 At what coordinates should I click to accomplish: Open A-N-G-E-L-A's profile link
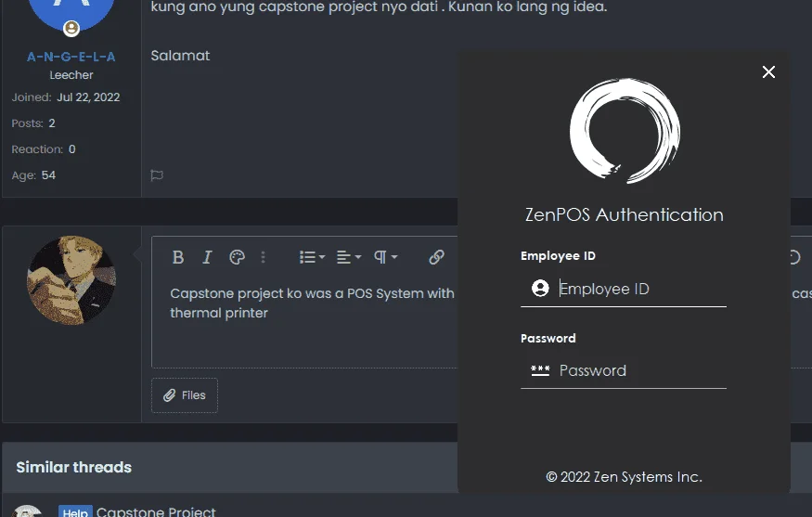(71, 57)
